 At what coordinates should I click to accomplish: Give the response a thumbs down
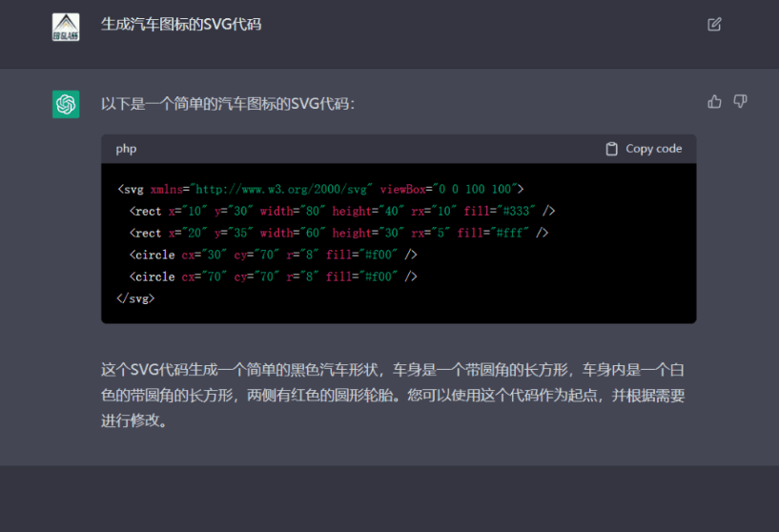pyautogui.click(x=740, y=102)
